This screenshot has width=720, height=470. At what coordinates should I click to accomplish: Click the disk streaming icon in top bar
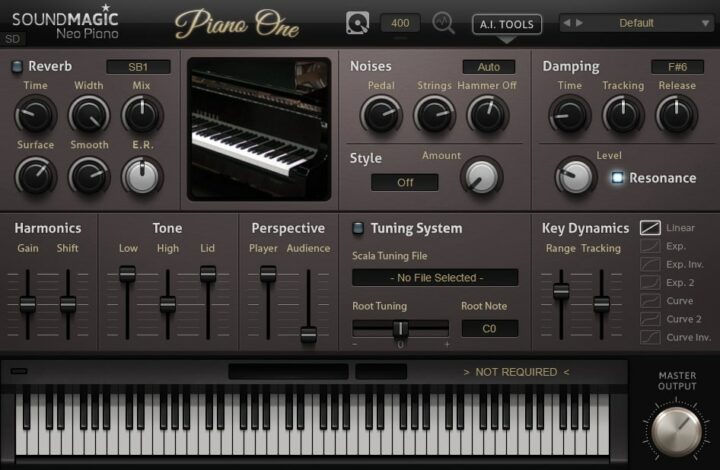tap(357, 22)
